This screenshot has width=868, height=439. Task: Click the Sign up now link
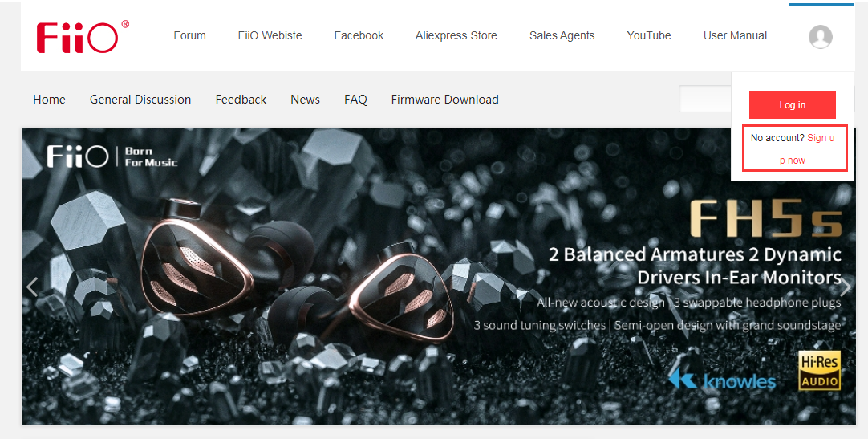pyautogui.click(x=820, y=138)
